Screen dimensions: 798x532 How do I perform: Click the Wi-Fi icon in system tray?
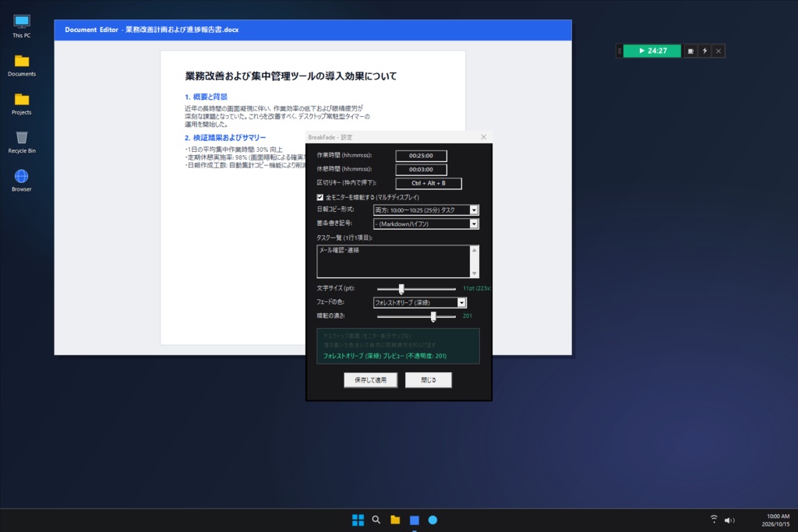click(x=714, y=520)
